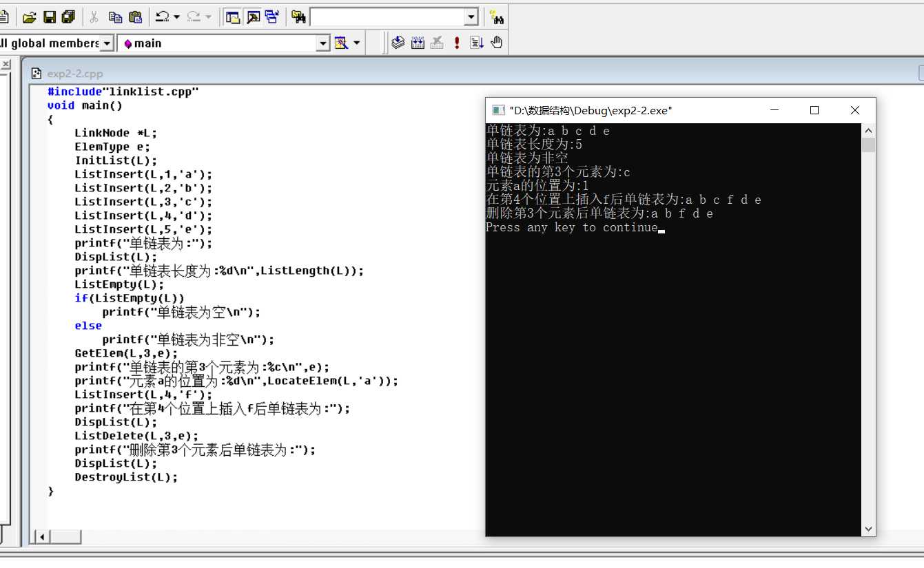This screenshot has width=924, height=568.
Task: Click the console scrollbar down arrow
Action: pyautogui.click(x=868, y=529)
